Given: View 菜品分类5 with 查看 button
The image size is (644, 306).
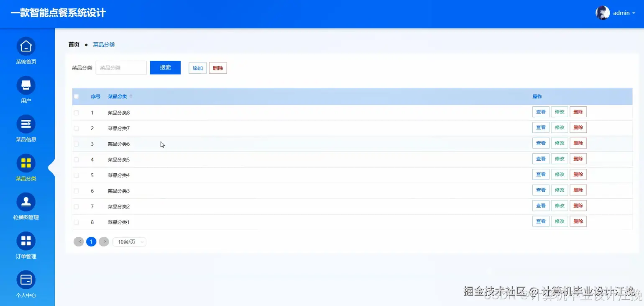Looking at the screenshot, I should click(541, 159).
